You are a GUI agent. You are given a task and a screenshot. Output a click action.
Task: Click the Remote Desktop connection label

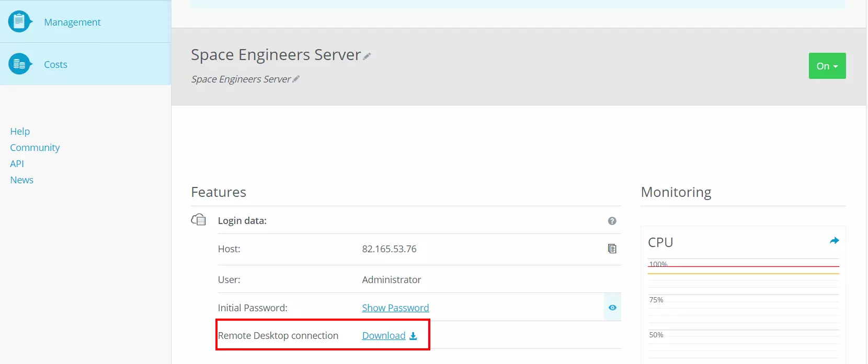(278, 336)
